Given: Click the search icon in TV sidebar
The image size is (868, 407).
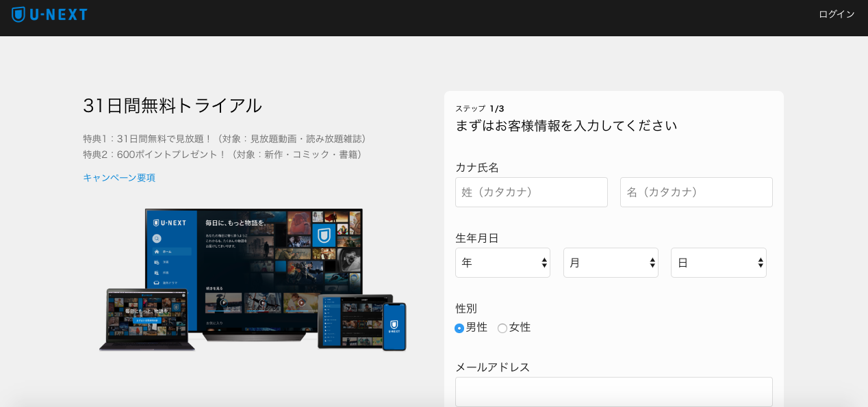Looking at the screenshot, I should (x=157, y=238).
